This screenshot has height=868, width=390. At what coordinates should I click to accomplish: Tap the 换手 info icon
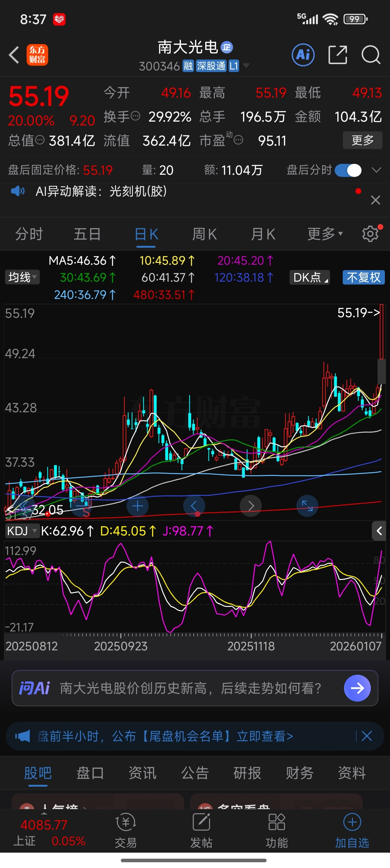point(135,116)
